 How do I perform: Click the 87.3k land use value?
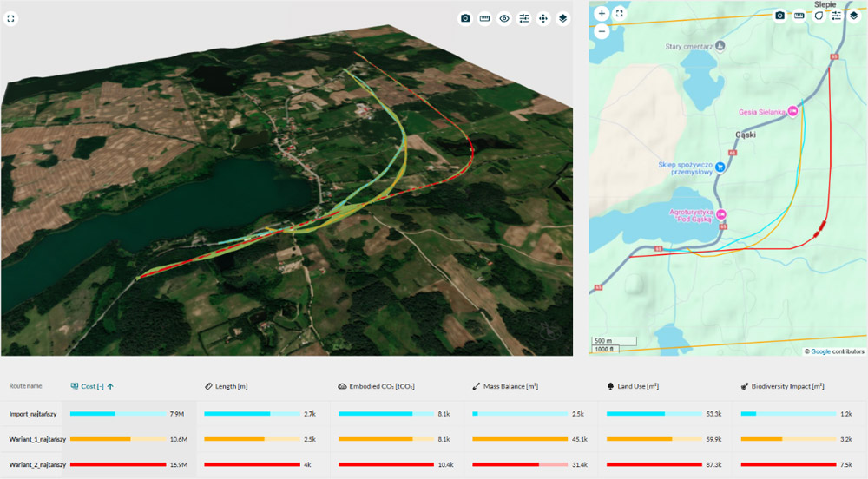pos(713,464)
